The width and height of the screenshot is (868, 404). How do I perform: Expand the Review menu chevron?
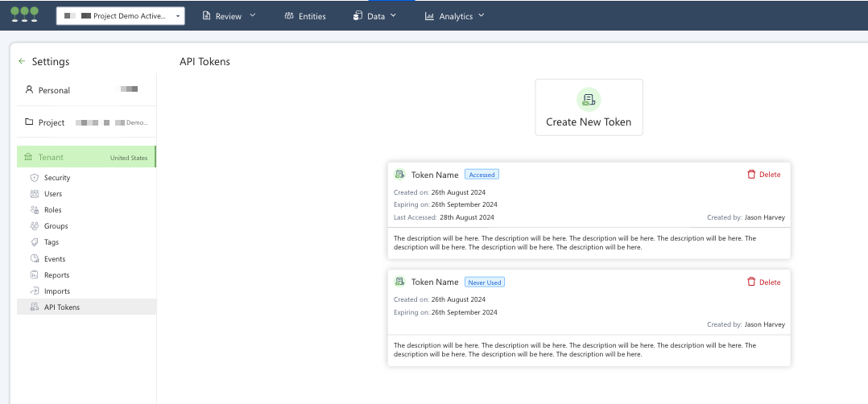pyautogui.click(x=253, y=15)
